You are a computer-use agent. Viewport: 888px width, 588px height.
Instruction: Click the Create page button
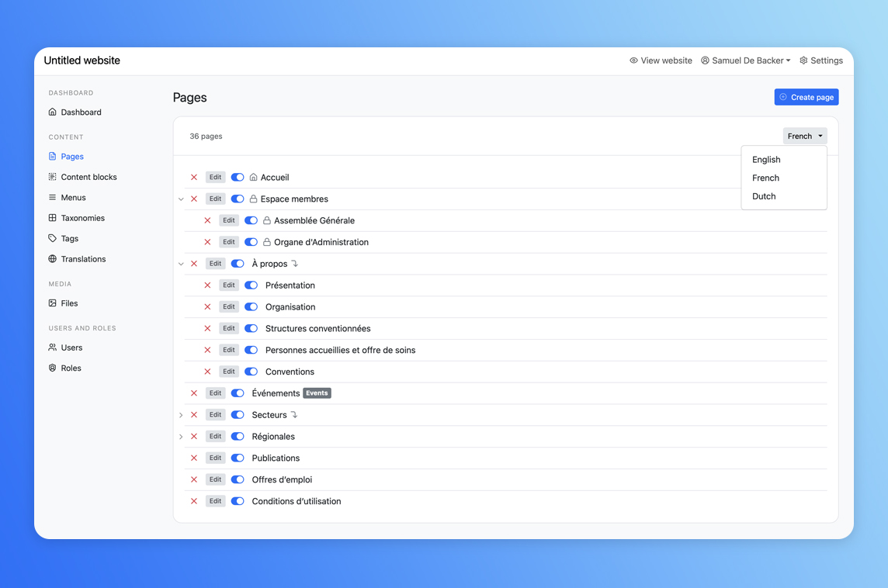pos(806,97)
